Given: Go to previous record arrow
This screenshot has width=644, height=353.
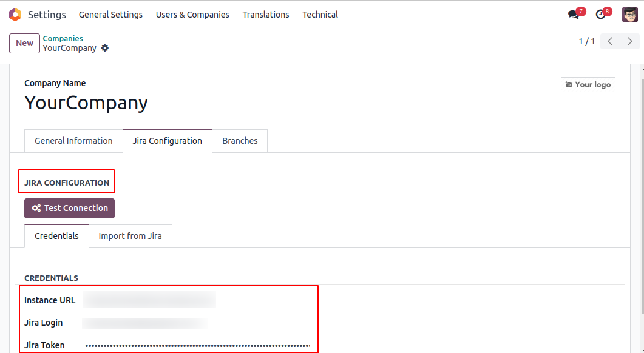Looking at the screenshot, I should coord(611,41).
